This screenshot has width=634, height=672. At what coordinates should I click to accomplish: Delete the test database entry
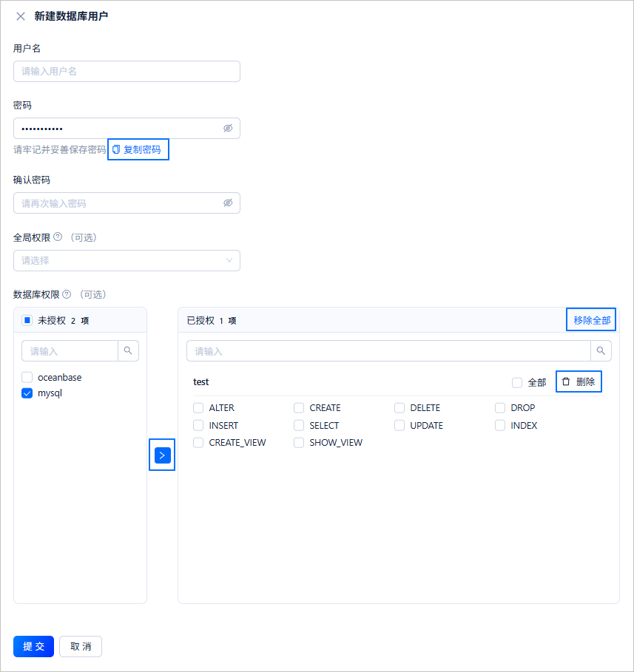(x=579, y=381)
